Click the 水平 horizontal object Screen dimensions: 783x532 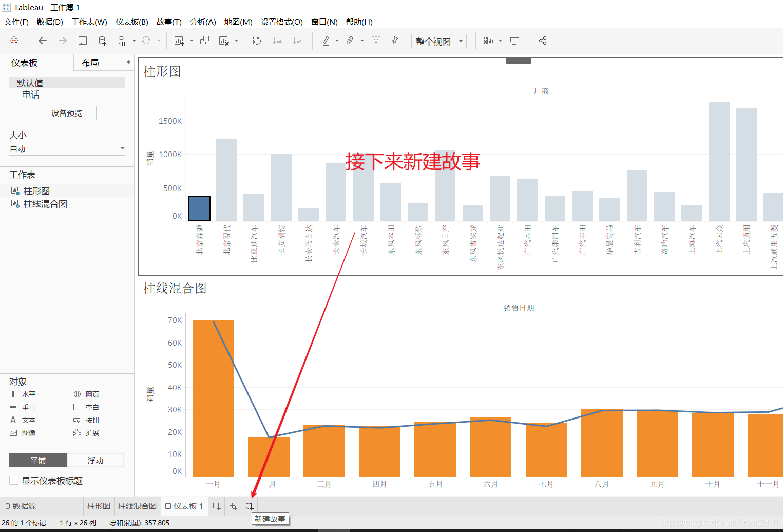(23, 394)
